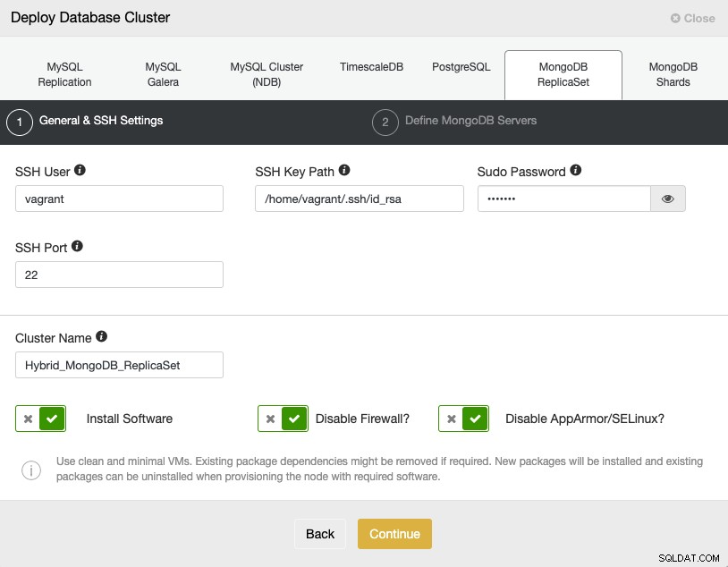This screenshot has width=728, height=567.
Task: Open the PostgreSQL tab
Action: click(461, 67)
